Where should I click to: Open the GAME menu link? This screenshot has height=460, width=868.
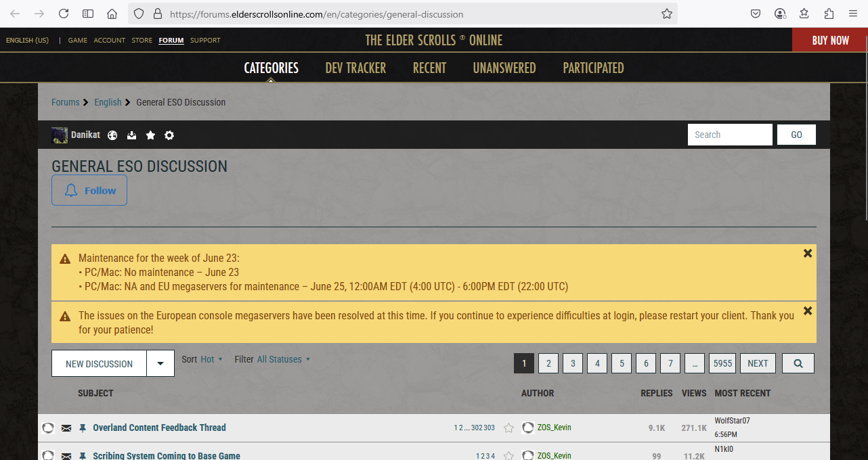tap(78, 41)
